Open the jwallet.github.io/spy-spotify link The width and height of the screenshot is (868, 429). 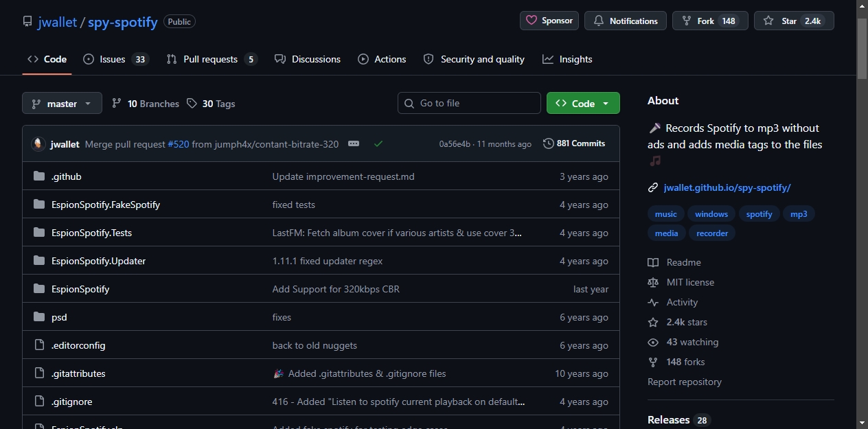[727, 187]
